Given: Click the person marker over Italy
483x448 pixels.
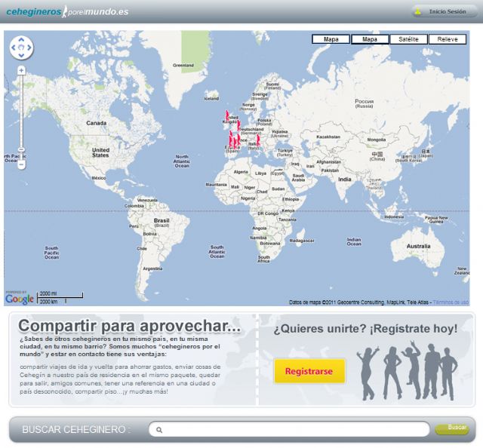Looking at the screenshot, I should (258, 140).
